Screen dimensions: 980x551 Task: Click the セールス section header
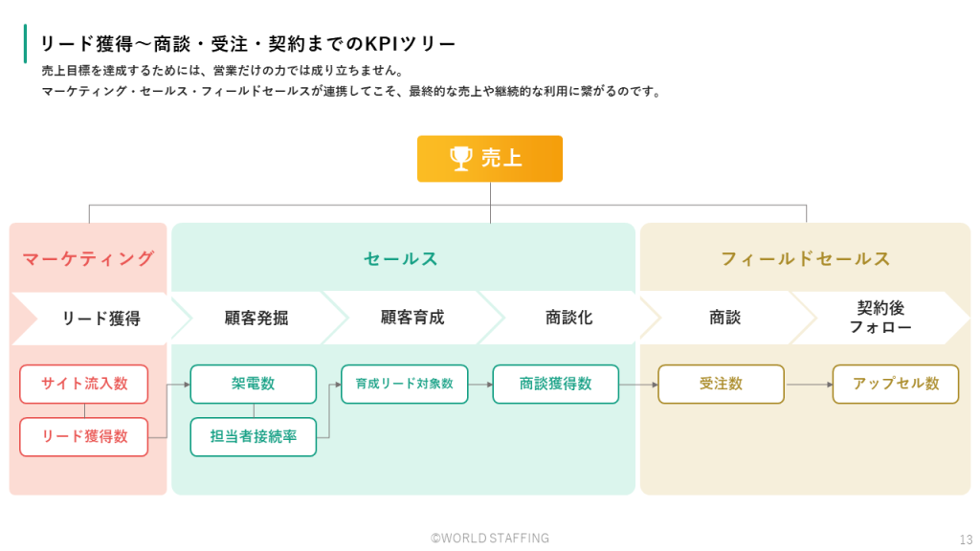point(401,258)
